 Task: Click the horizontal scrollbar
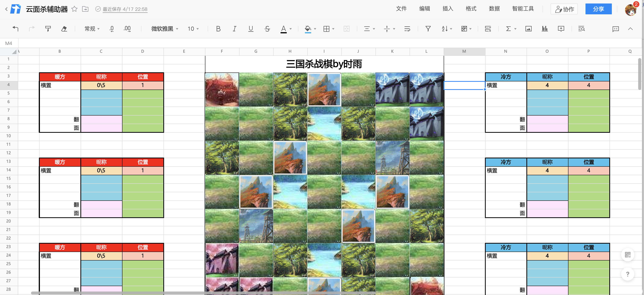pos(203,293)
